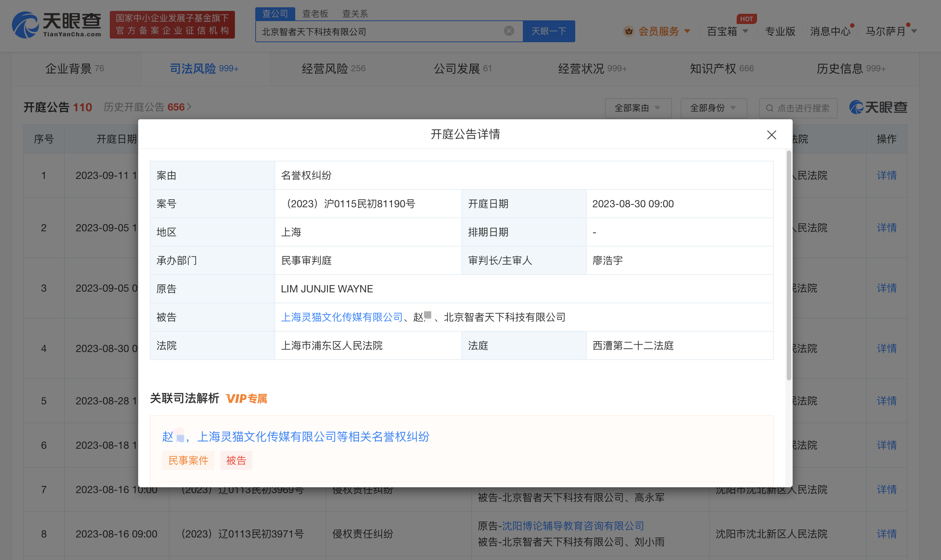This screenshot has height=560, width=941.
Task: Click the TianYanCha logo
Action: pyautogui.click(x=57, y=24)
